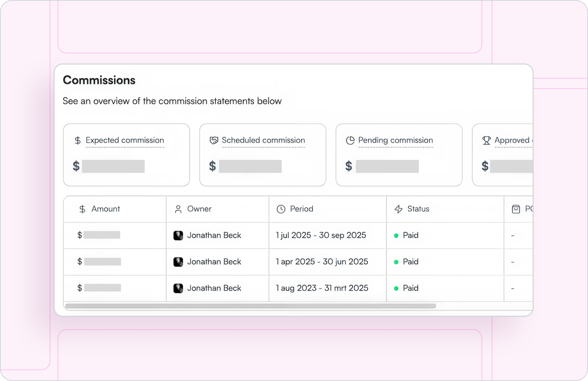Screen dimensions: 588x381
Task: Click Paid status in aug 2023 row
Action: pyautogui.click(x=410, y=288)
